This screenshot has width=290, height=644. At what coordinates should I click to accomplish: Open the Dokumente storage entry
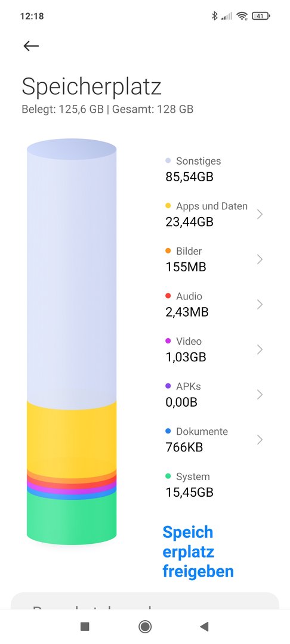tap(214, 439)
